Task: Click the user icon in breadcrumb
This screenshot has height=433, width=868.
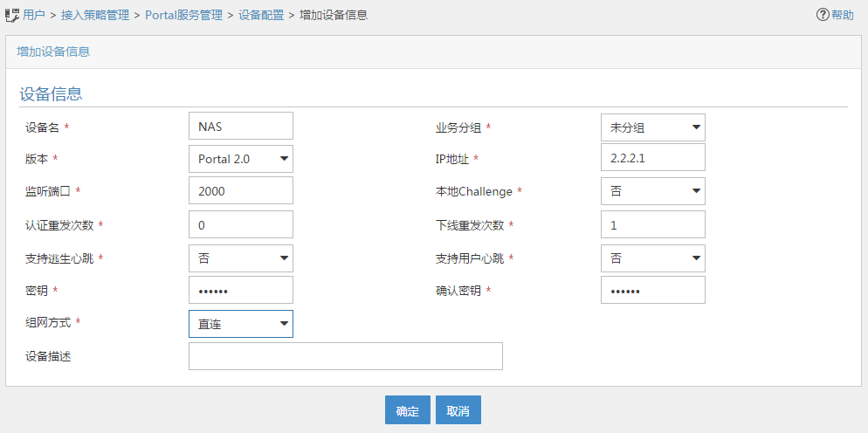Action: [12, 15]
